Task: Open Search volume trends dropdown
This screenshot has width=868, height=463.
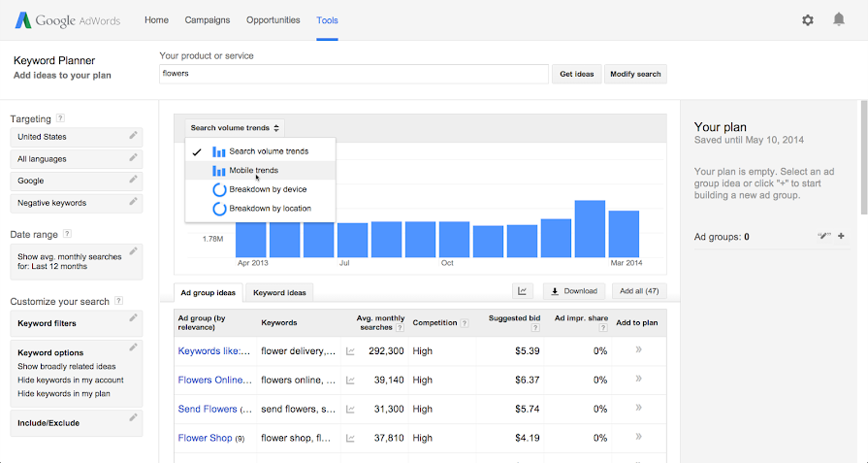Action: pos(235,127)
